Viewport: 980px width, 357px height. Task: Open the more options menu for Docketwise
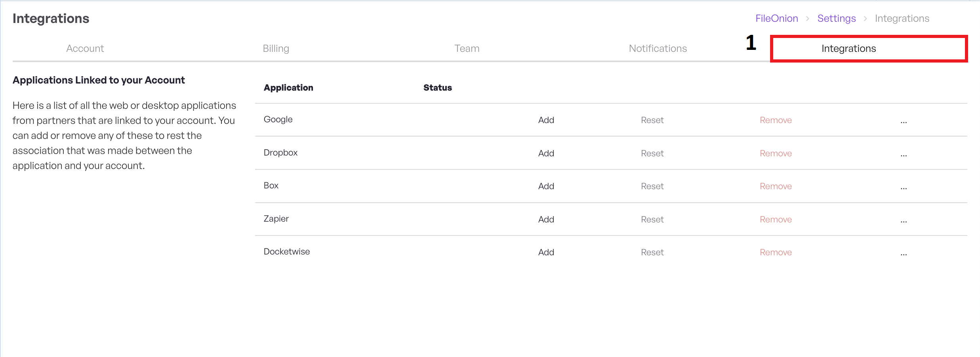903,253
